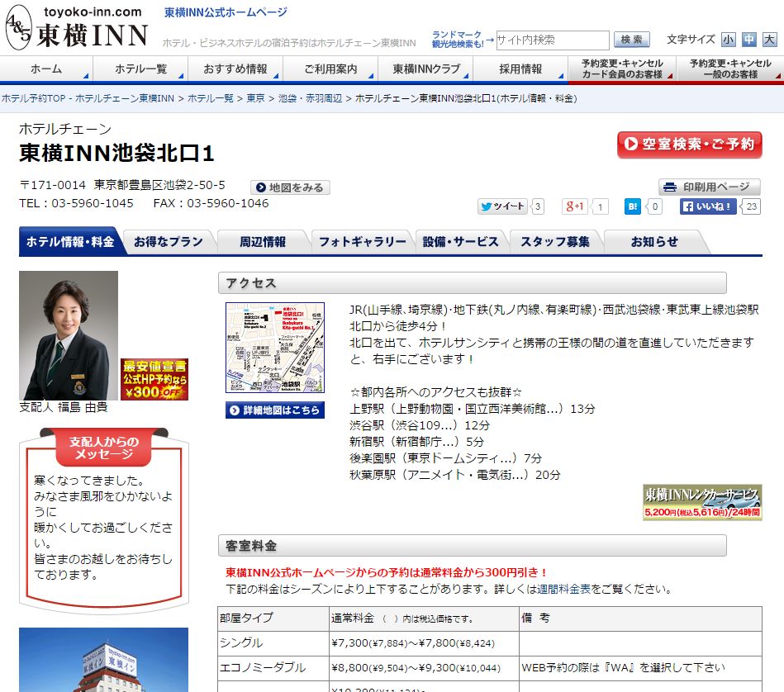Open the ご利用案内 menu
Screen dimensions: 784x692
330,69
